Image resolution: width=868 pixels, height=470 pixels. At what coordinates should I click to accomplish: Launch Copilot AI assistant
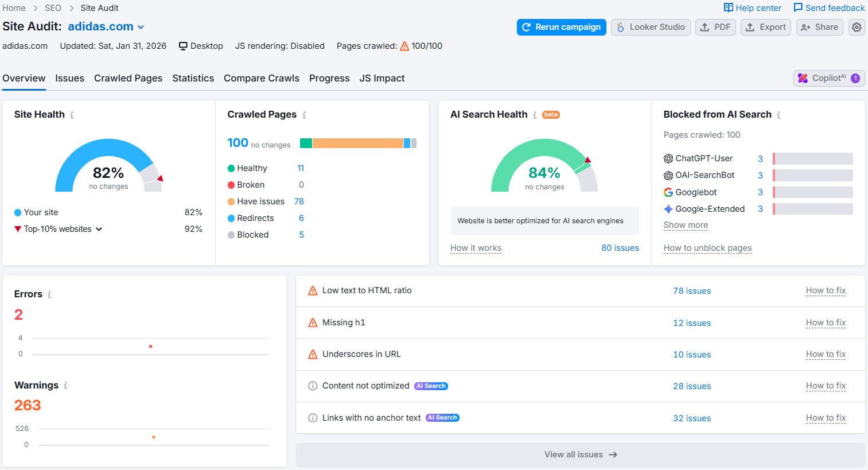(828, 78)
